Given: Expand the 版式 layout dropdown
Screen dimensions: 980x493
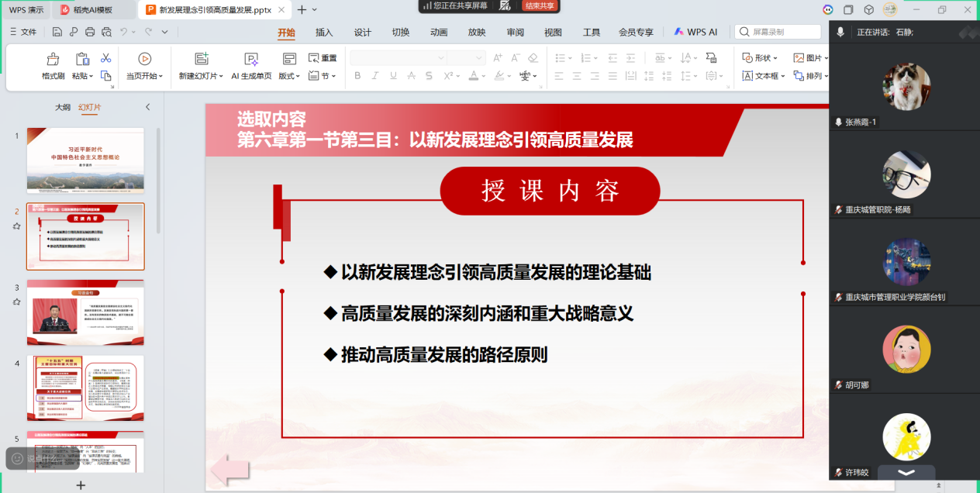Looking at the screenshot, I should coord(299,76).
